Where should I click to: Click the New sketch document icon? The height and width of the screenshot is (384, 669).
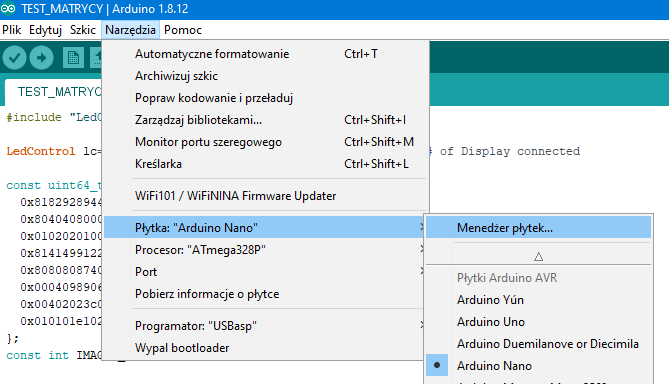73,58
